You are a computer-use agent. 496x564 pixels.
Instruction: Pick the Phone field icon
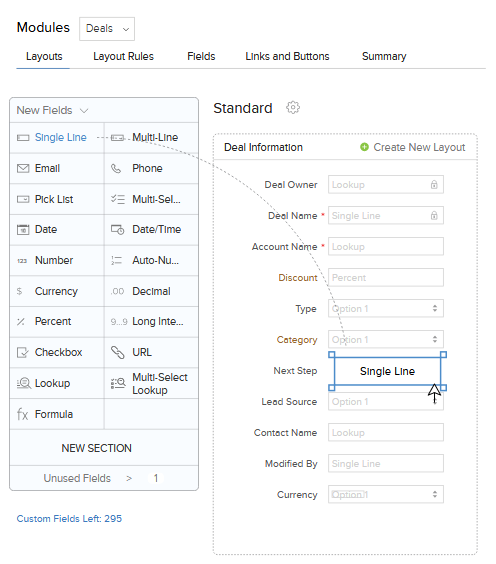pos(116,168)
